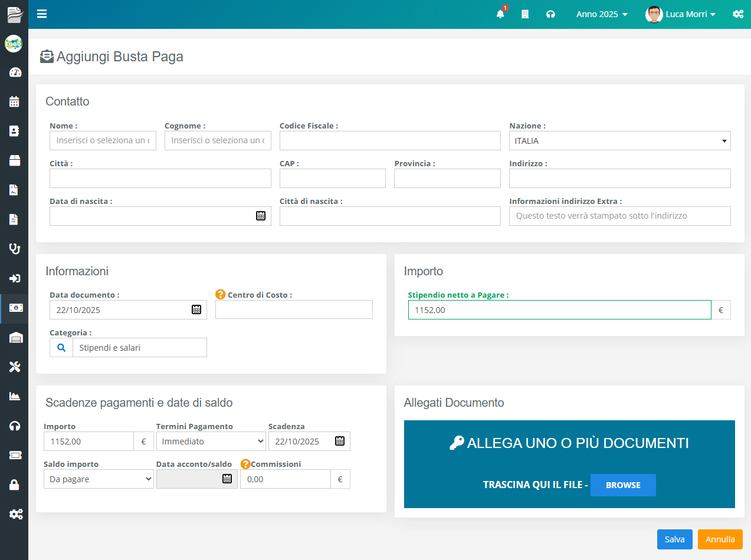This screenshot has width=751, height=560.
Task: Expand the Nazione dropdown
Action: coord(619,141)
